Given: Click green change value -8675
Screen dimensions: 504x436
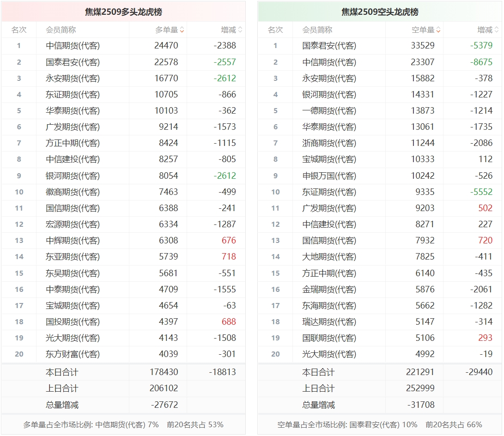Looking at the screenshot, I should (x=481, y=62).
